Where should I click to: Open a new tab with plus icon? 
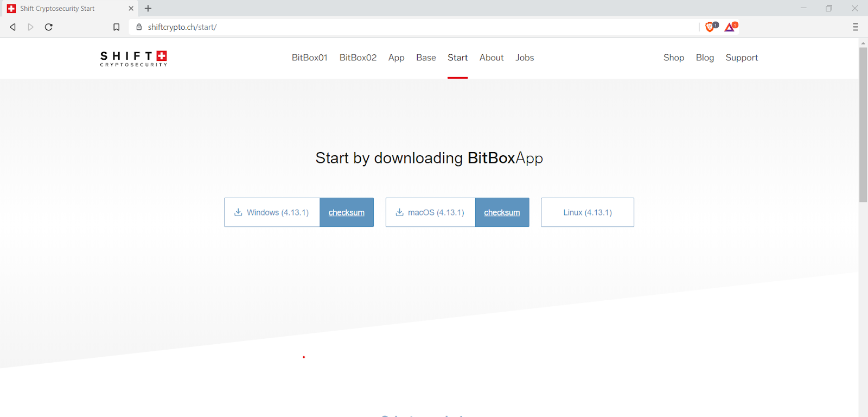tap(148, 8)
